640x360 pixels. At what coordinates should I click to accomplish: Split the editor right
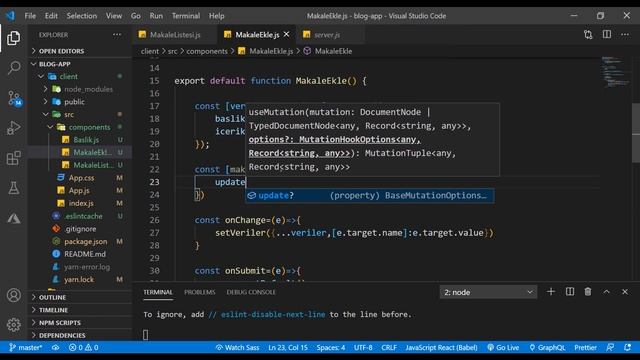(607, 35)
